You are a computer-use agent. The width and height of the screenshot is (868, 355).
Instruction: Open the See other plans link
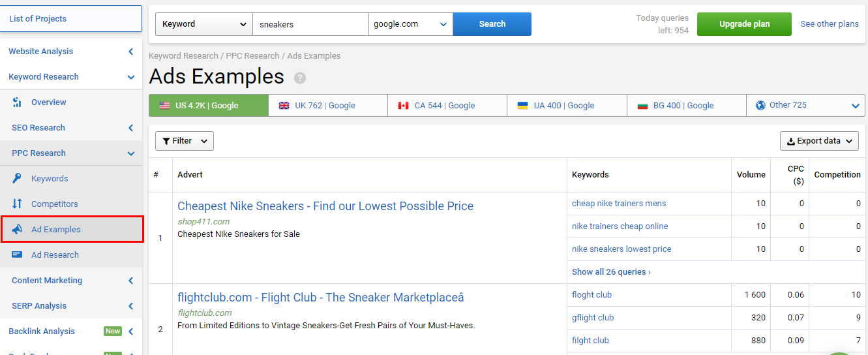click(830, 24)
